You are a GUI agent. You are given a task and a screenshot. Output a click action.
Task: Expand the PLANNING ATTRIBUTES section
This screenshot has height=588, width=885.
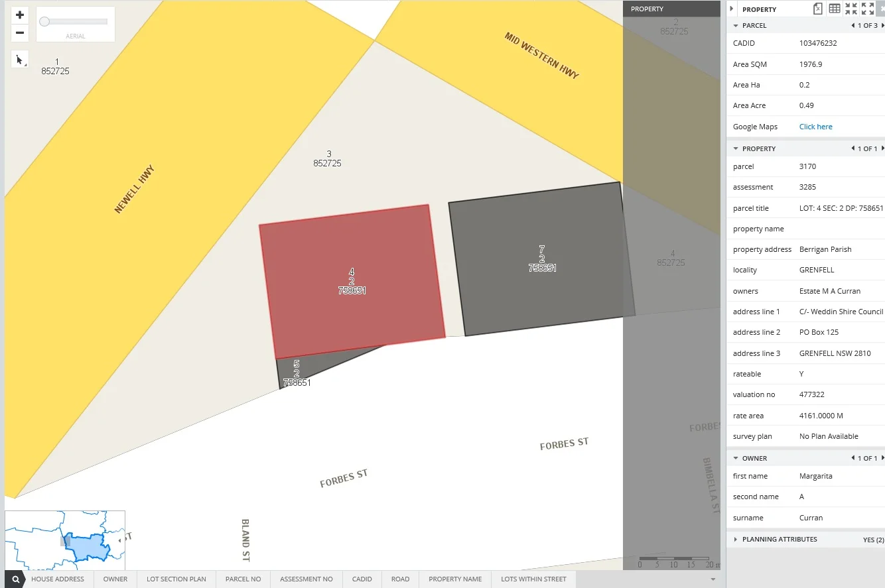(736, 540)
